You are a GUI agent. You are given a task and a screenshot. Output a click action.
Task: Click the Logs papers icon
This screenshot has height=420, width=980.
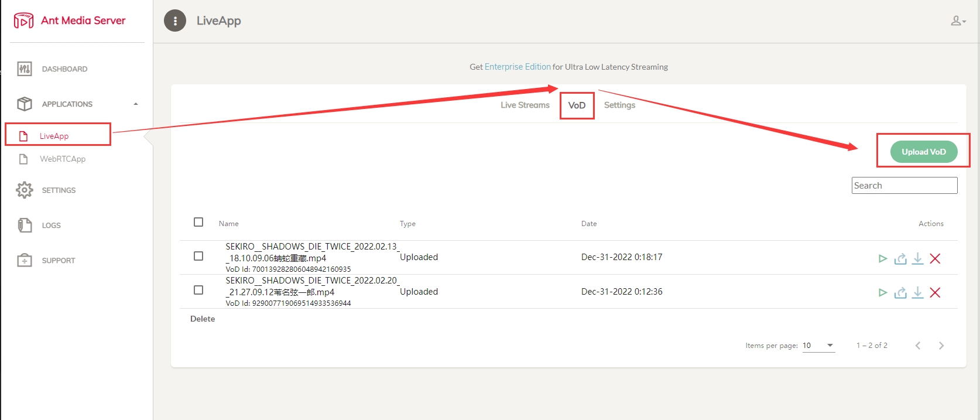[x=25, y=226]
